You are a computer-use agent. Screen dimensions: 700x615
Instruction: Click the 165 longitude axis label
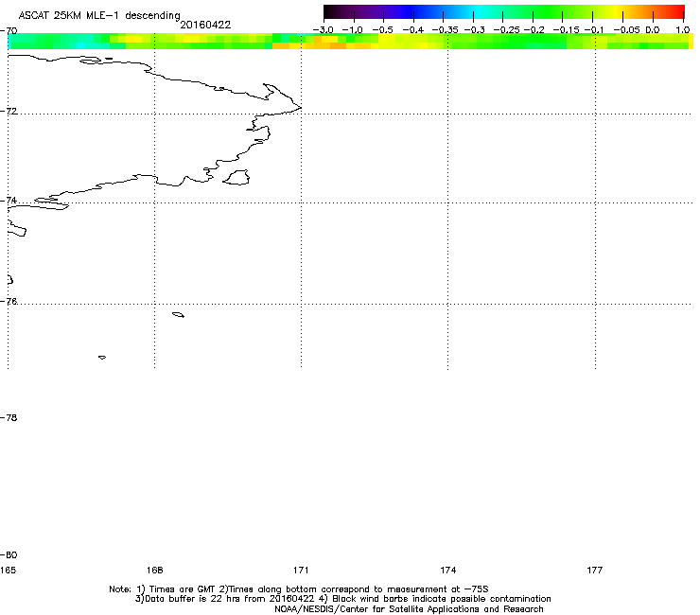(x=8, y=570)
